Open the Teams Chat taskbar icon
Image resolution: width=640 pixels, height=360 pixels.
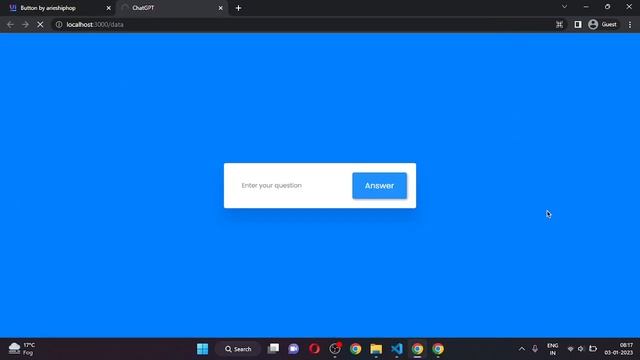293,349
